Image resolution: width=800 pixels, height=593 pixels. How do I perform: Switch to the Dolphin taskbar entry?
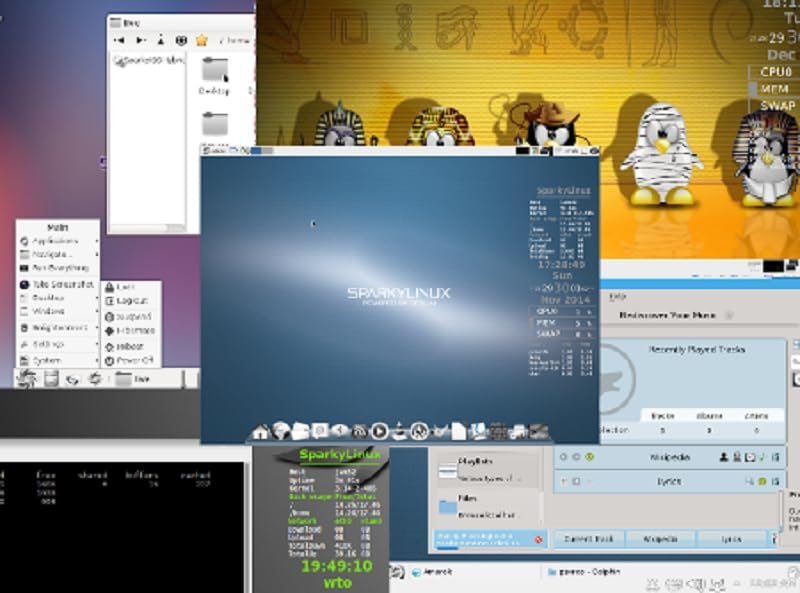(x=584, y=572)
